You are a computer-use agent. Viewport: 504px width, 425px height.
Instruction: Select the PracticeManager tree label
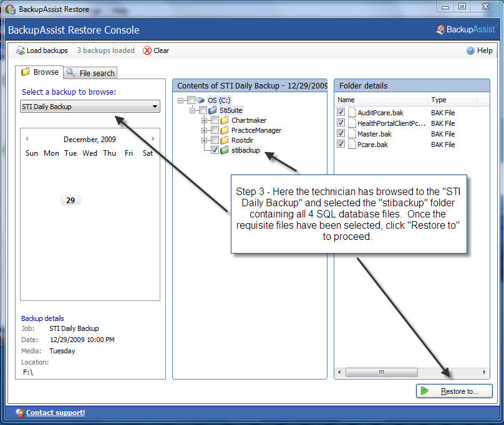click(256, 130)
